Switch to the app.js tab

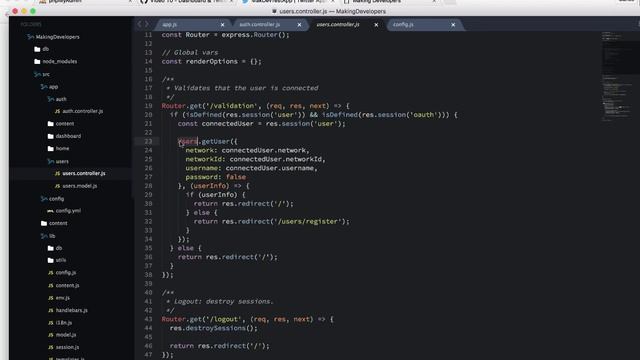click(169, 25)
